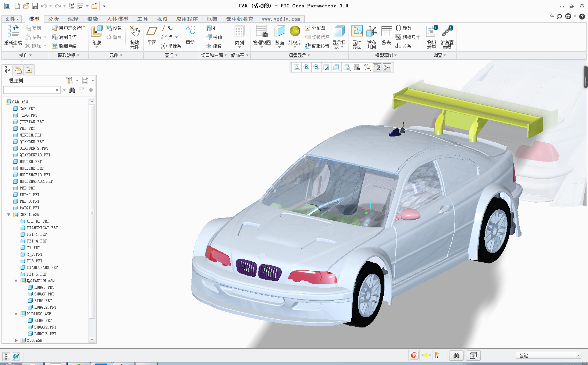The width and height of the screenshot is (588, 365).
Task: Expand the ZUO.ASM tree node
Action: click(x=16, y=340)
